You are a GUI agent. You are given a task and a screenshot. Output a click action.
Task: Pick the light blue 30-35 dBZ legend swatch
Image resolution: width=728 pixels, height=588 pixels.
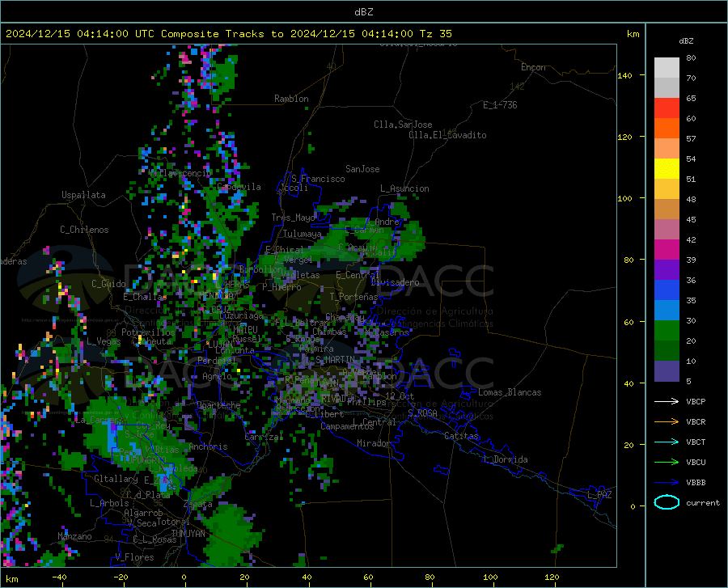click(667, 311)
